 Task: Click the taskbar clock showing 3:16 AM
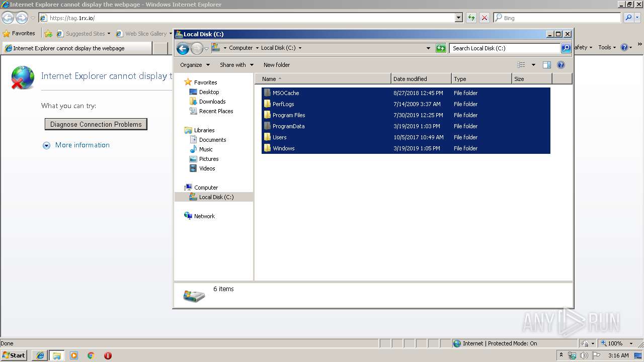(x=618, y=355)
